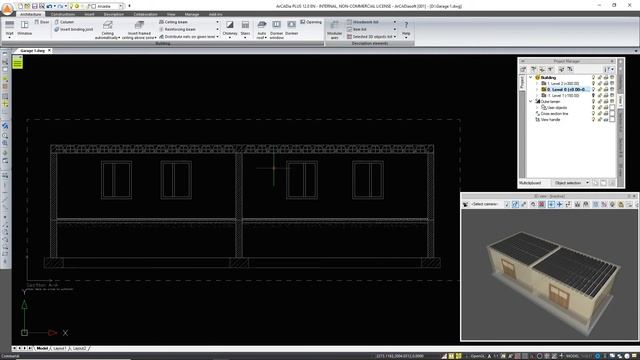
Task: Click the Selected 3D objects list button
Action: (370, 37)
